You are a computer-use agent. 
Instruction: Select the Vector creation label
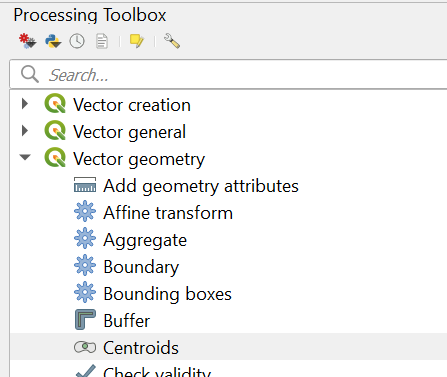(x=132, y=105)
